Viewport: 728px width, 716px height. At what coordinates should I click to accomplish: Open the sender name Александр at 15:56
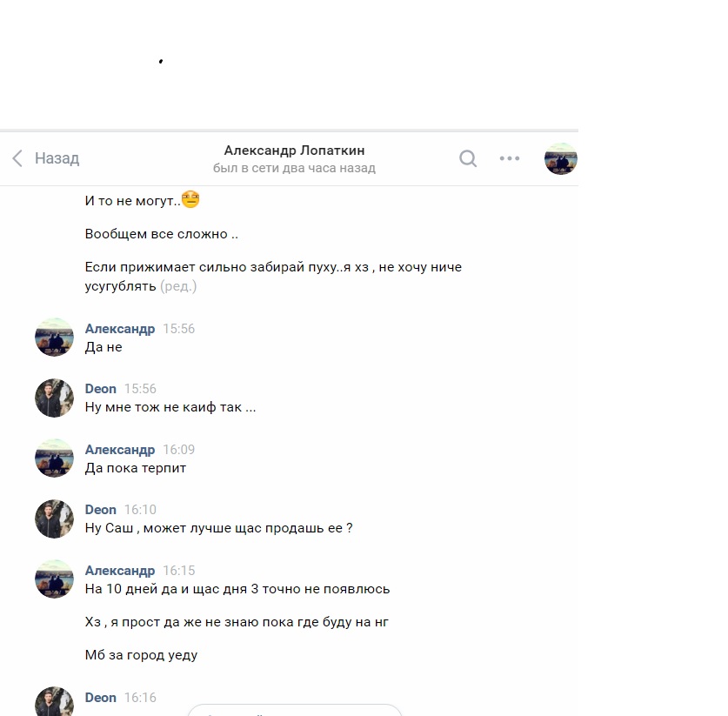pos(120,329)
